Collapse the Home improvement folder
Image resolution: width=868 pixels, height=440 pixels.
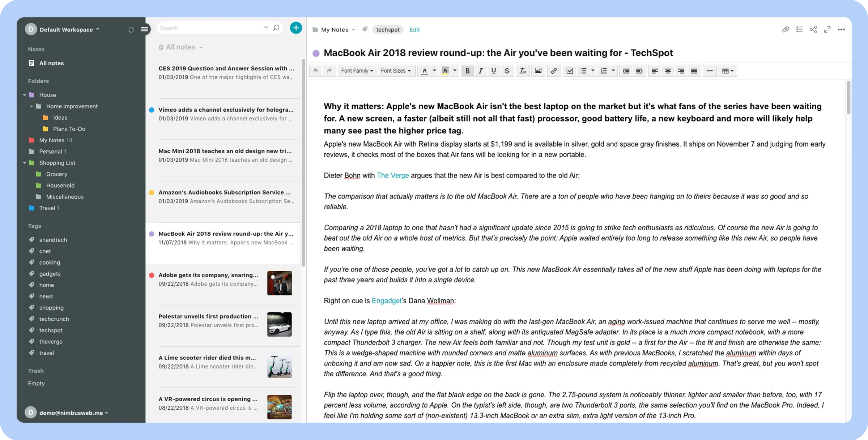pos(31,106)
